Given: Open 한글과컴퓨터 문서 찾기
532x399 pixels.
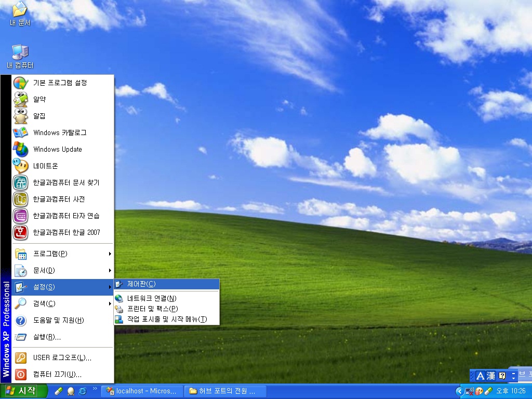Looking at the screenshot, I should [63, 182].
